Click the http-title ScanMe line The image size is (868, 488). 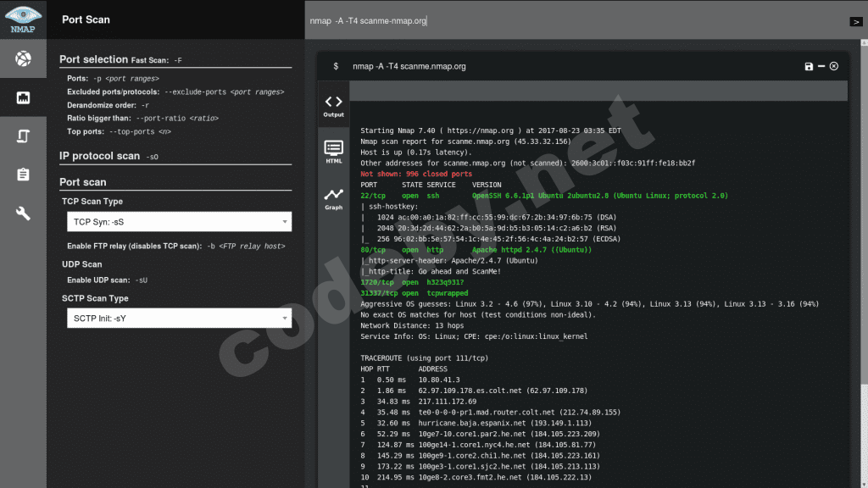431,272
